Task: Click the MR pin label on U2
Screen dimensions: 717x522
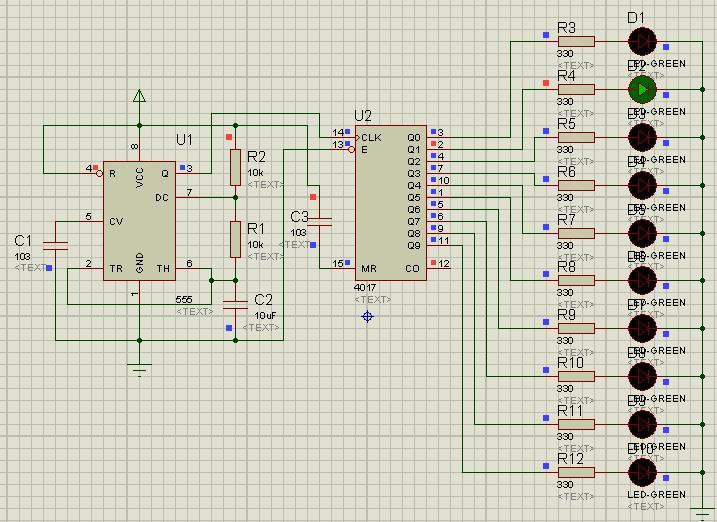Action: coord(369,268)
